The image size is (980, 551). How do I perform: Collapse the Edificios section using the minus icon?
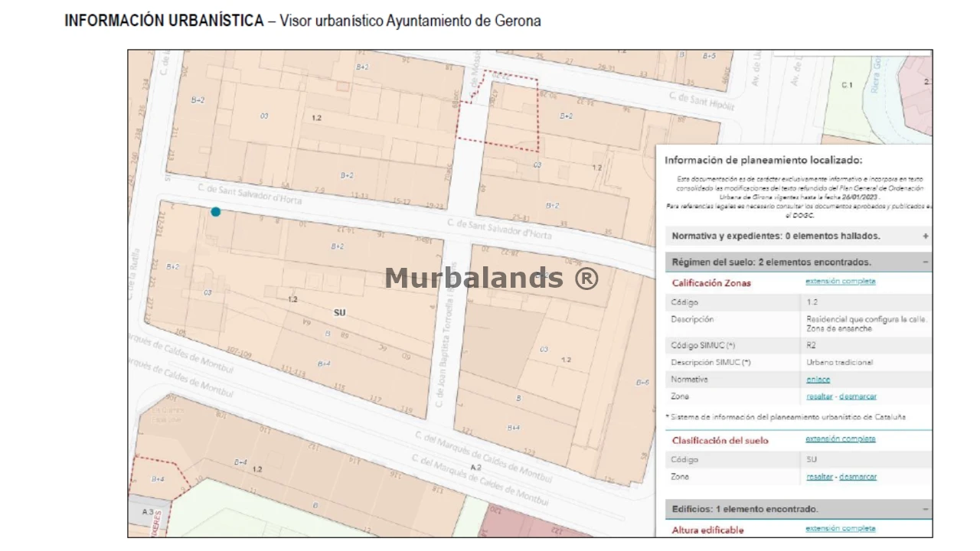[x=925, y=509]
